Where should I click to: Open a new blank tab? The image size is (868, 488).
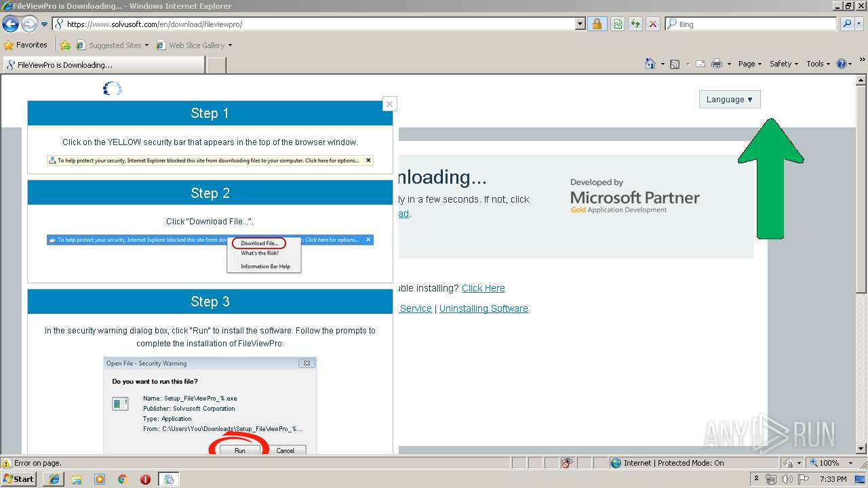216,65
